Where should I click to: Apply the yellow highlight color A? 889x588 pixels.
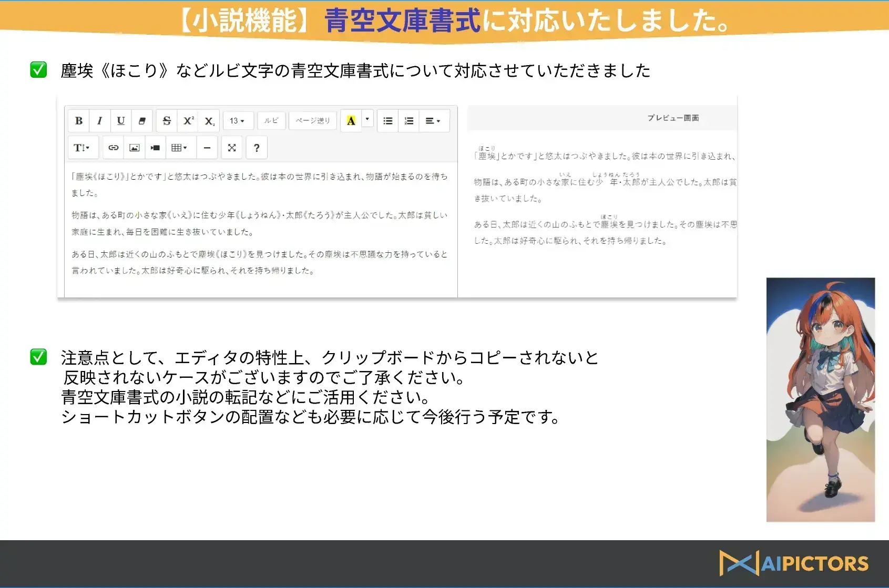pos(351,121)
